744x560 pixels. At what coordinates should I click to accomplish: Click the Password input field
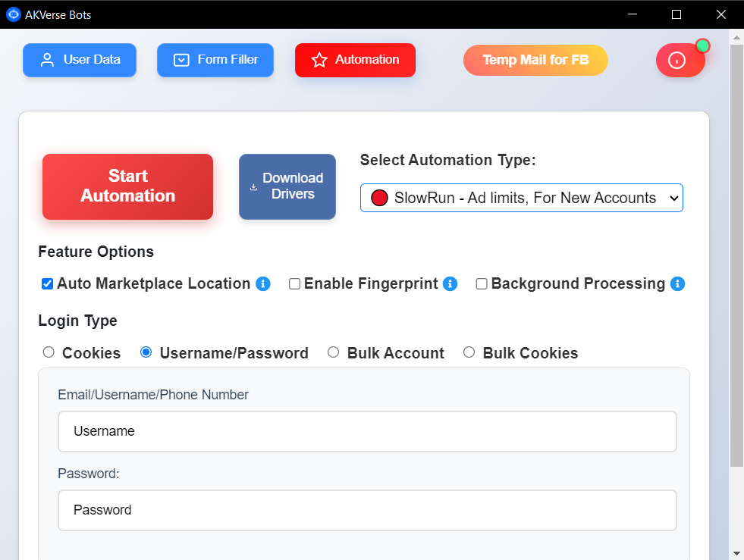[367, 510]
